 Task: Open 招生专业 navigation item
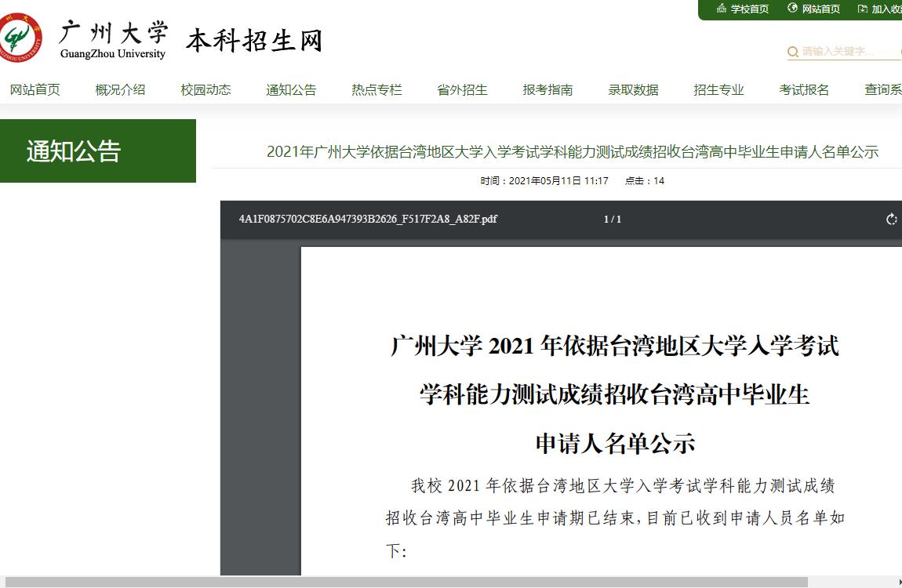coord(719,89)
